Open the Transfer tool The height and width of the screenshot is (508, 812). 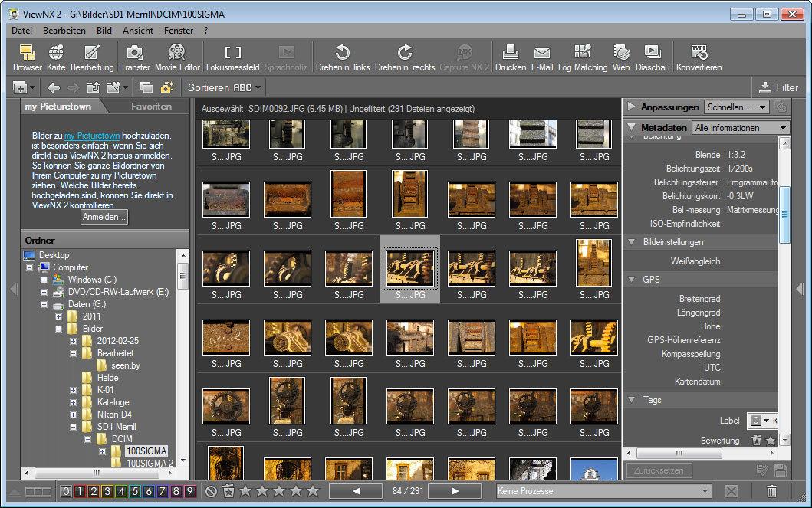click(135, 58)
